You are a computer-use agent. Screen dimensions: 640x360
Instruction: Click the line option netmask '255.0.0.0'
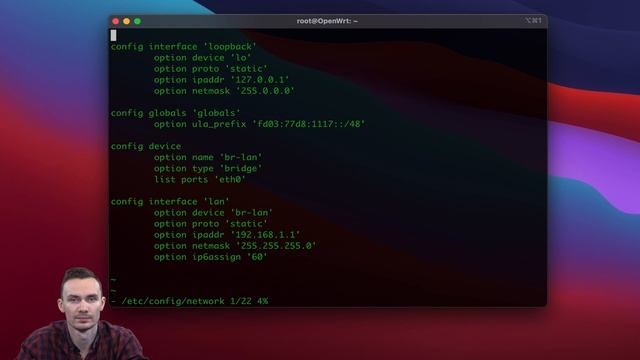click(224, 91)
